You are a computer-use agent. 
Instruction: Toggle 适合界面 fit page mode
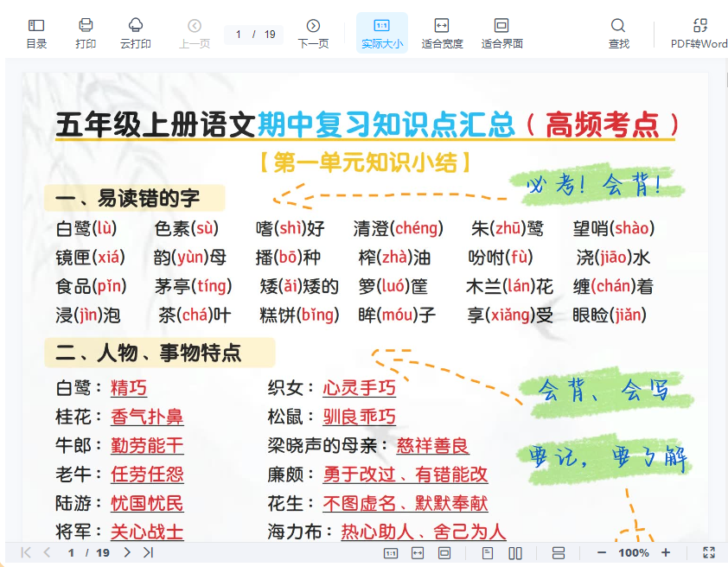click(x=501, y=33)
